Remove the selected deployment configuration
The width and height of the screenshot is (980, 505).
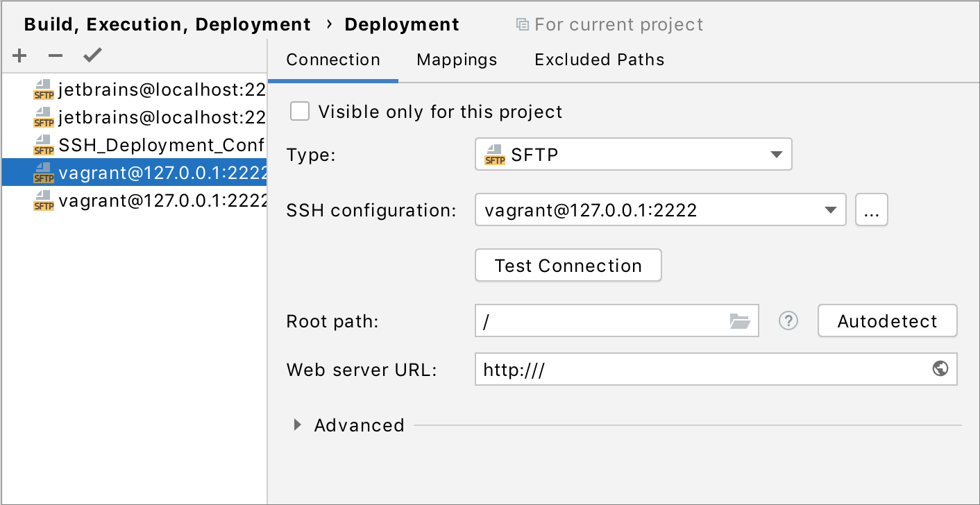[55, 55]
